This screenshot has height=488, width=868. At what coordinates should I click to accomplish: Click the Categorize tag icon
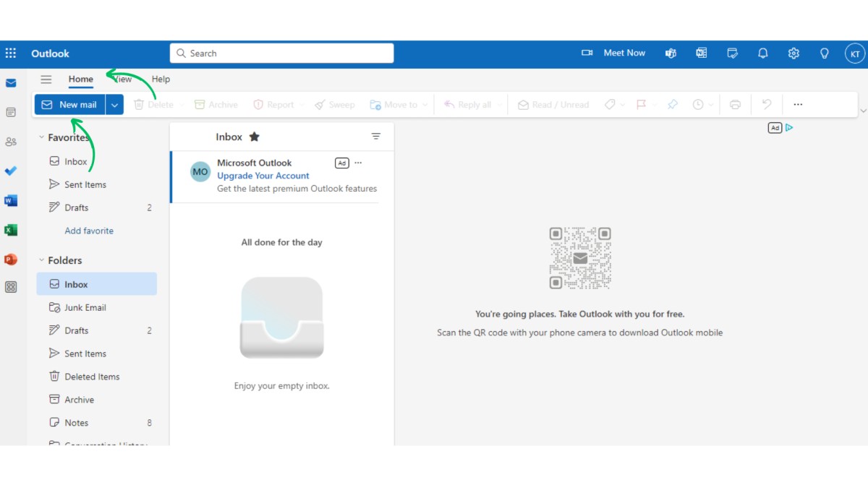click(610, 105)
